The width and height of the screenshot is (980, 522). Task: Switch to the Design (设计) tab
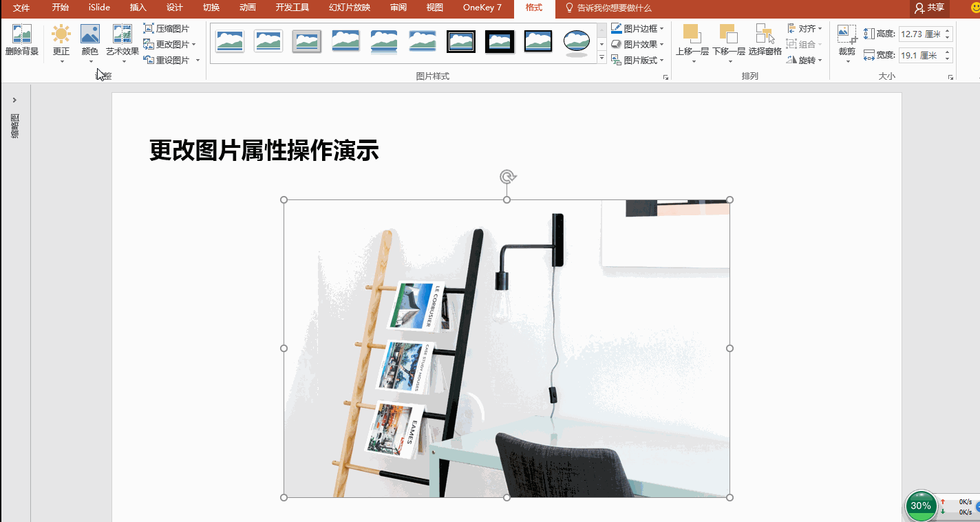click(x=175, y=8)
